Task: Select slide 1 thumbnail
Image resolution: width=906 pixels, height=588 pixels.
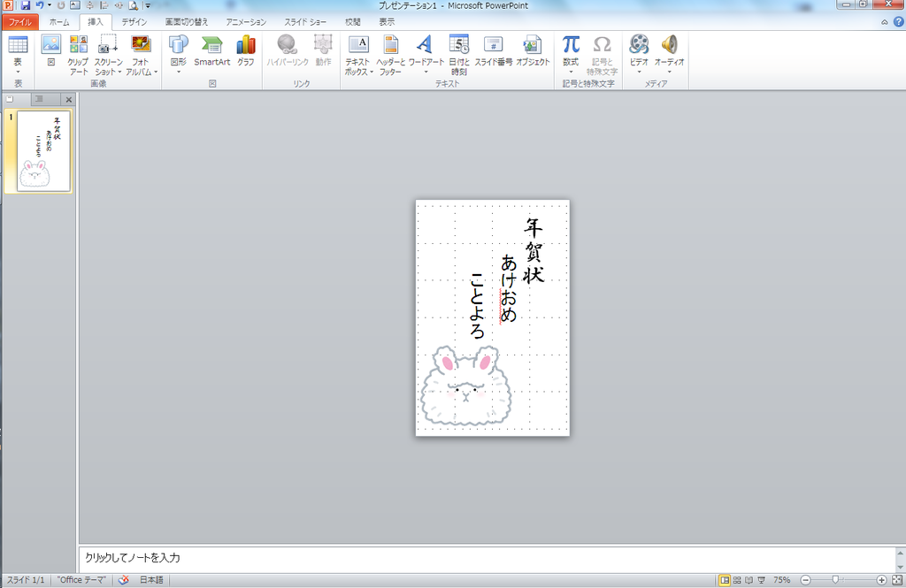Action: coord(44,151)
